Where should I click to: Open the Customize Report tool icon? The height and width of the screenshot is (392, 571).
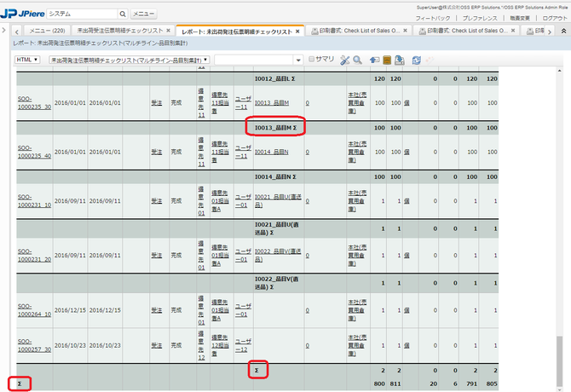344,60
